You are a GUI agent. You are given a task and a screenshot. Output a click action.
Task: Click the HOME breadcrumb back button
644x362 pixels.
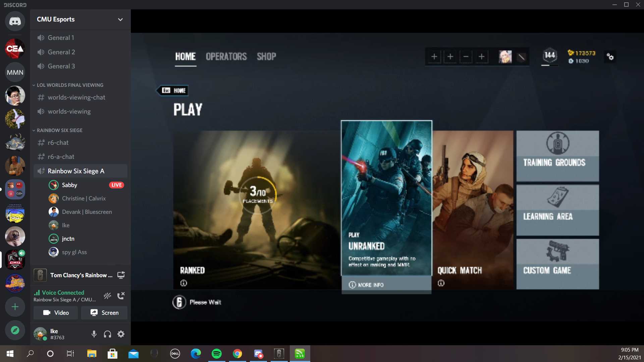click(173, 90)
